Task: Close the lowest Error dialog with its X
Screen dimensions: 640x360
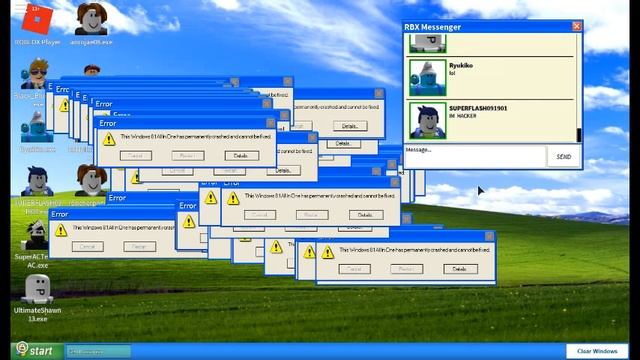Action: (x=489, y=236)
